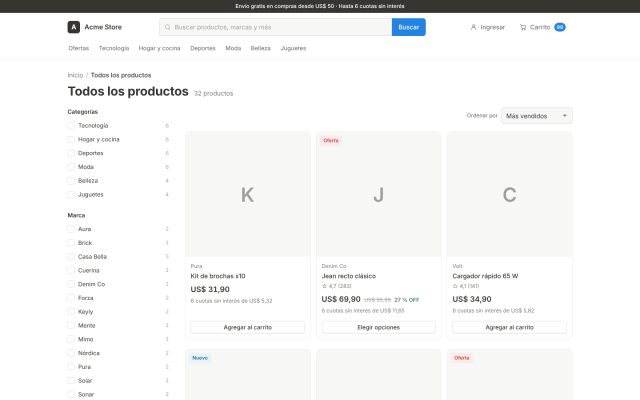Image resolution: width=640 pixels, height=400 pixels.
Task: Click the user icon beside Ingresar
Action: (x=473, y=27)
